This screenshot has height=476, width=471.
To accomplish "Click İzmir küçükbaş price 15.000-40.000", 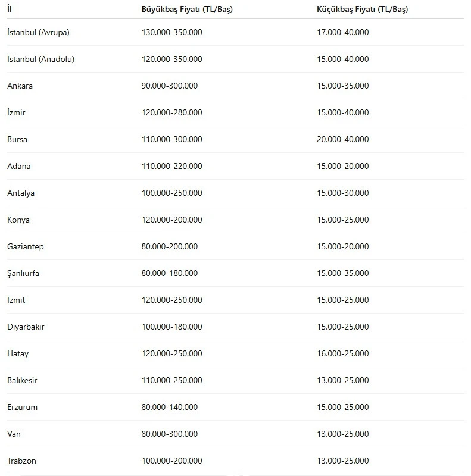I will tap(343, 112).
